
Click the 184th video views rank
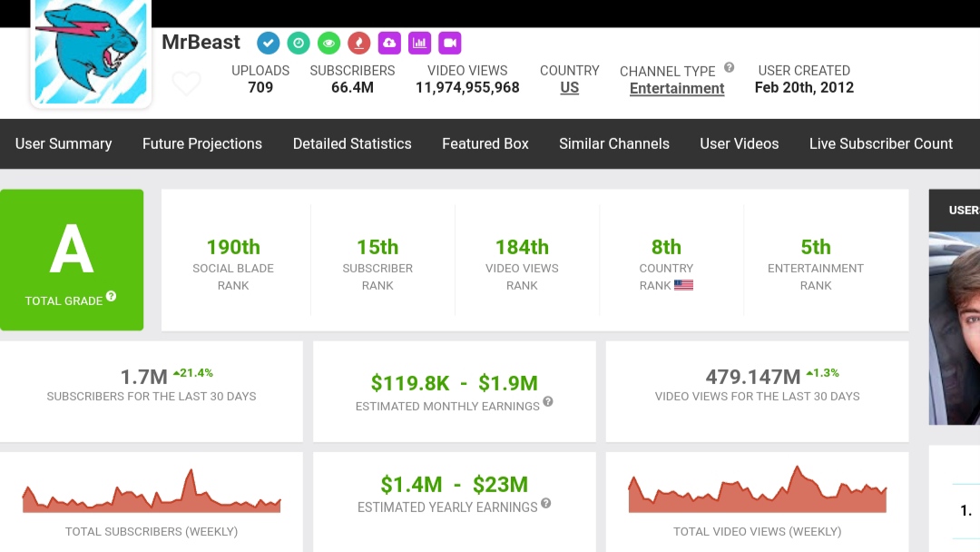pyautogui.click(x=522, y=247)
